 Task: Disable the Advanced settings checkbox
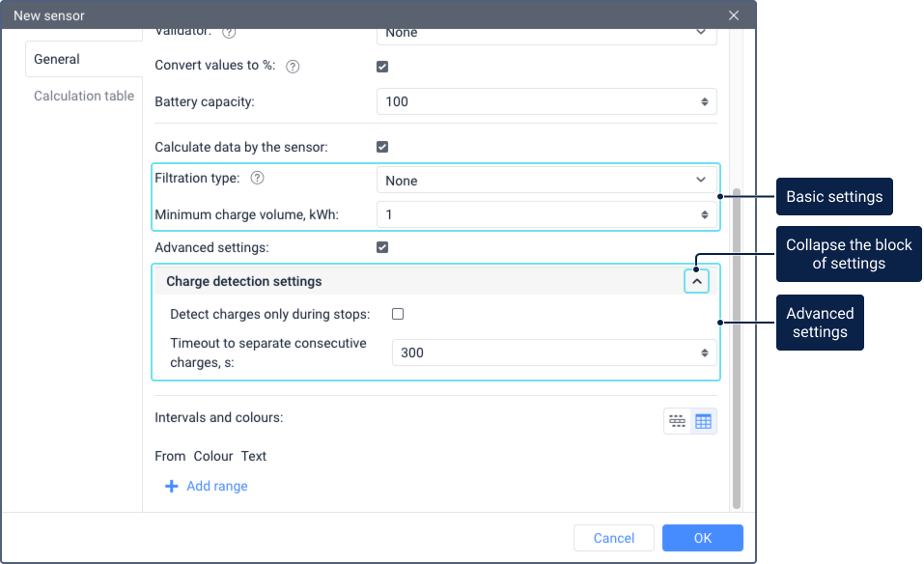pos(382,247)
